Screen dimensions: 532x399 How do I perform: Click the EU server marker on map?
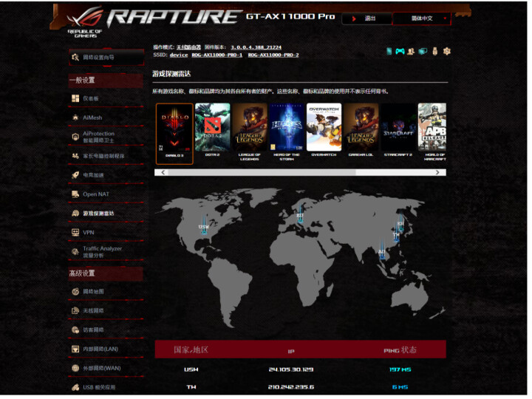coord(300,214)
